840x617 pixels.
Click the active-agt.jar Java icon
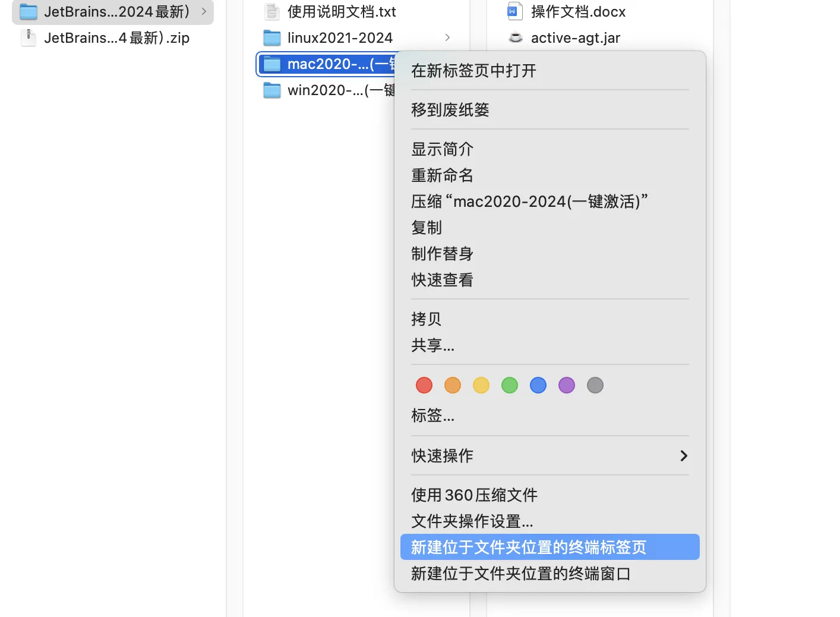click(516, 38)
